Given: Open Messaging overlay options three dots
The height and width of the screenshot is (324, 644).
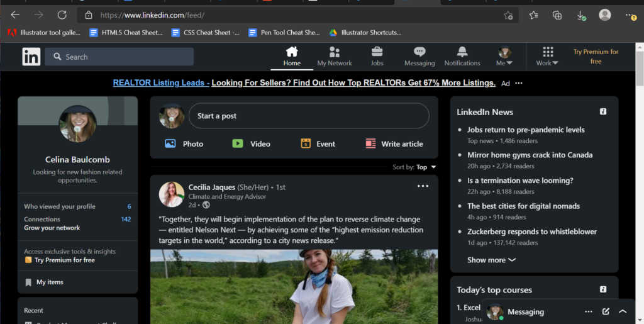Looking at the screenshot, I should click(x=589, y=311).
